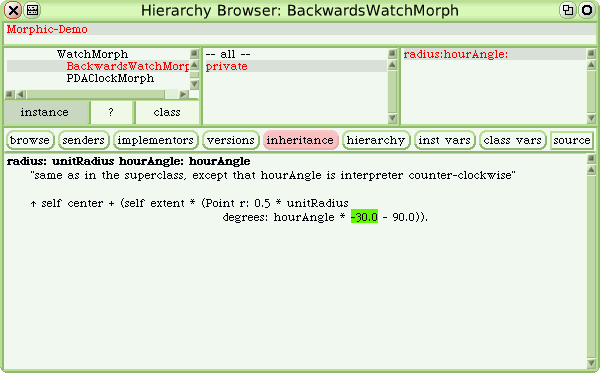Screen dimensions: 600x373
Task: Click the versions button
Action: [231, 140]
